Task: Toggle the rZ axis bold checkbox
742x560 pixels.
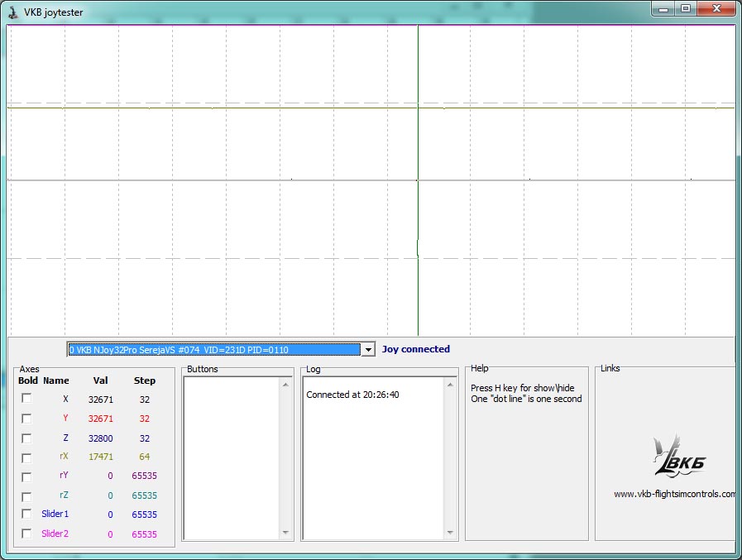Action: point(26,497)
